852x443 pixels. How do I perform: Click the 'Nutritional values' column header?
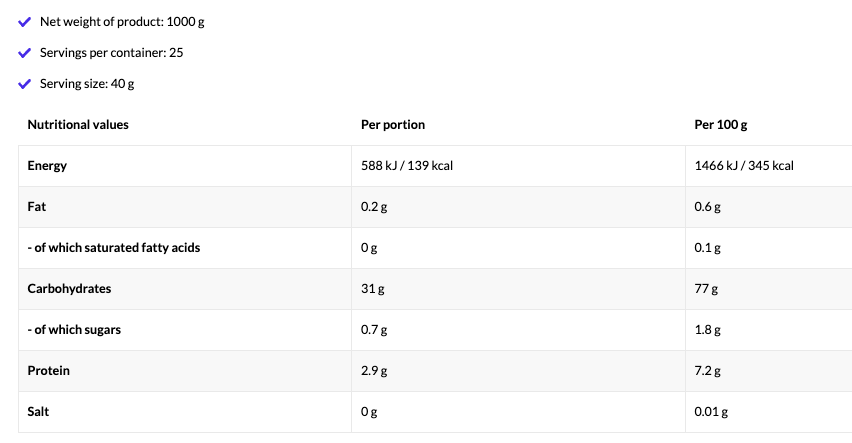tap(78, 125)
